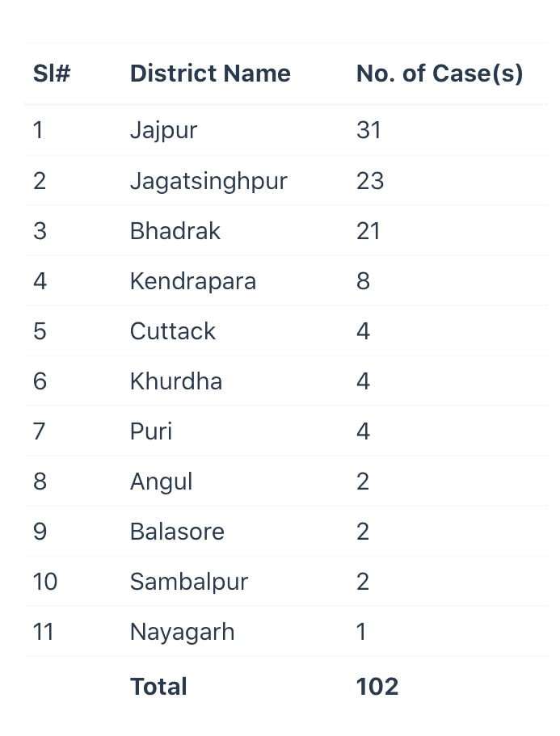Click the Nayagarh district entry
Image resolution: width=560 pixels, height=736 pixels.
183,632
